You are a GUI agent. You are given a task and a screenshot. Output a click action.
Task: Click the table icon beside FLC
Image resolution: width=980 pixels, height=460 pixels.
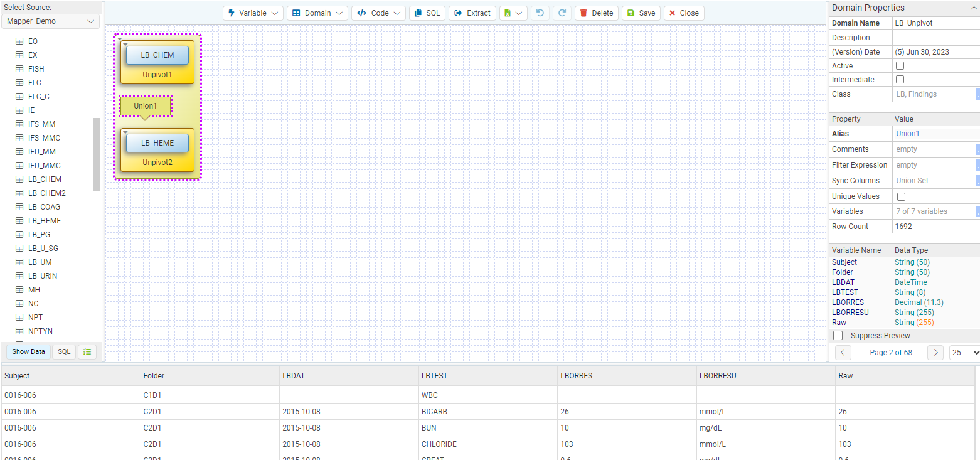[x=19, y=83]
